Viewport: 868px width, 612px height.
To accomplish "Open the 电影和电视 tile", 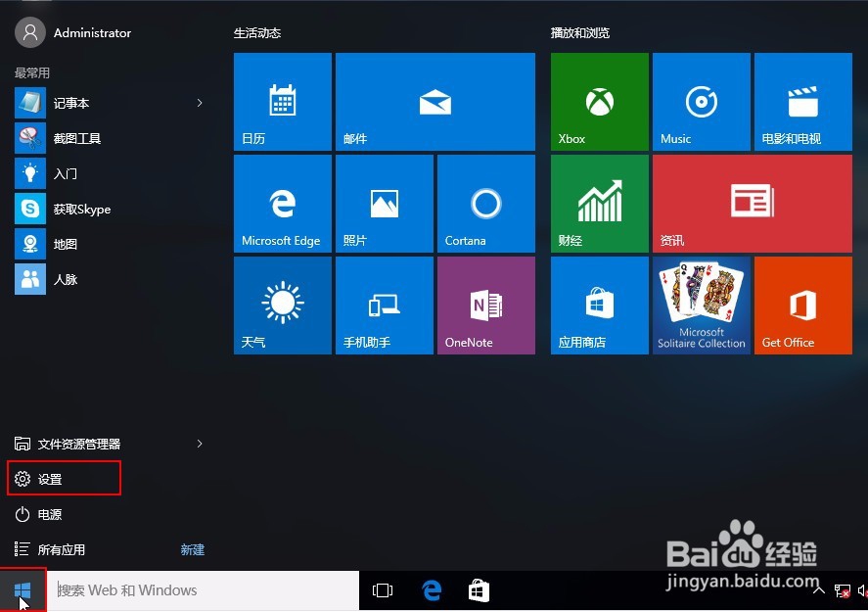I will pyautogui.click(x=803, y=102).
